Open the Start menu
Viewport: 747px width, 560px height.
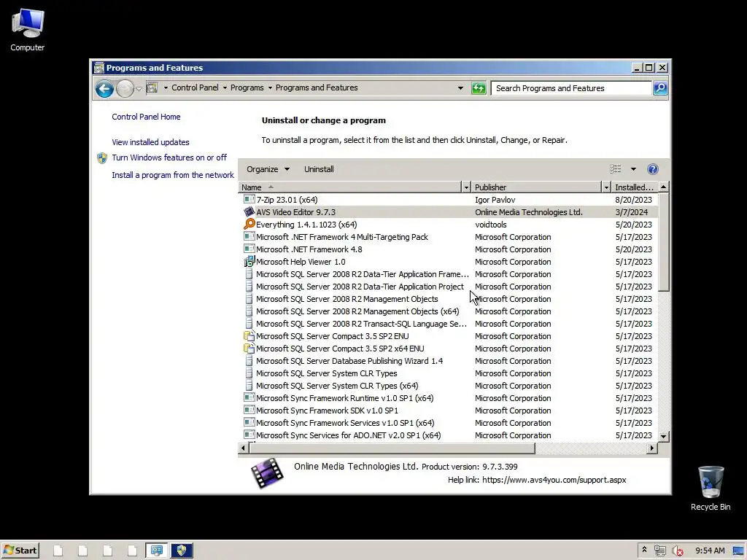pos(20,551)
